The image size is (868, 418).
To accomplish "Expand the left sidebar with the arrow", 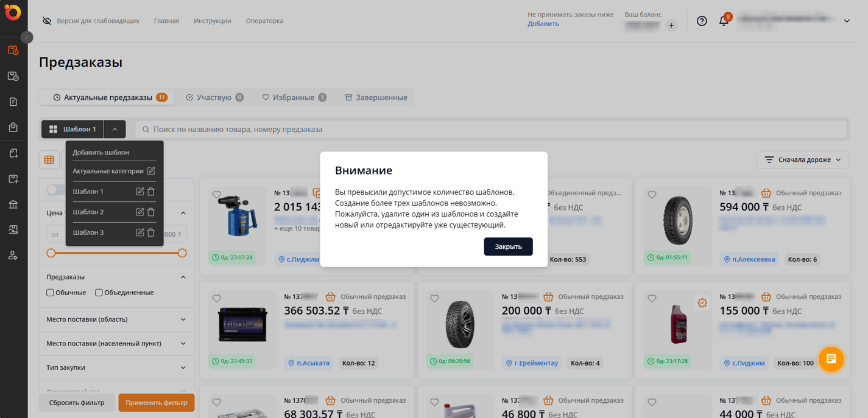I will (x=27, y=37).
